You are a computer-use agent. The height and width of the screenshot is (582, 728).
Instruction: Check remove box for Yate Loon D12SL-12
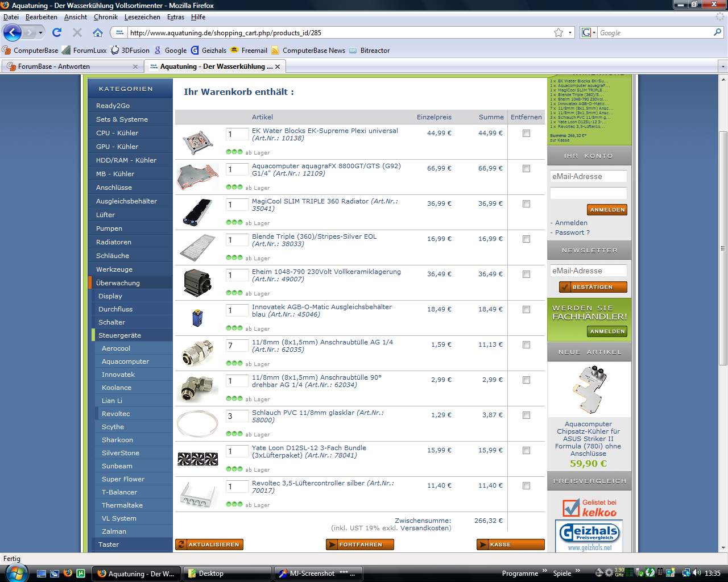[x=526, y=451]
